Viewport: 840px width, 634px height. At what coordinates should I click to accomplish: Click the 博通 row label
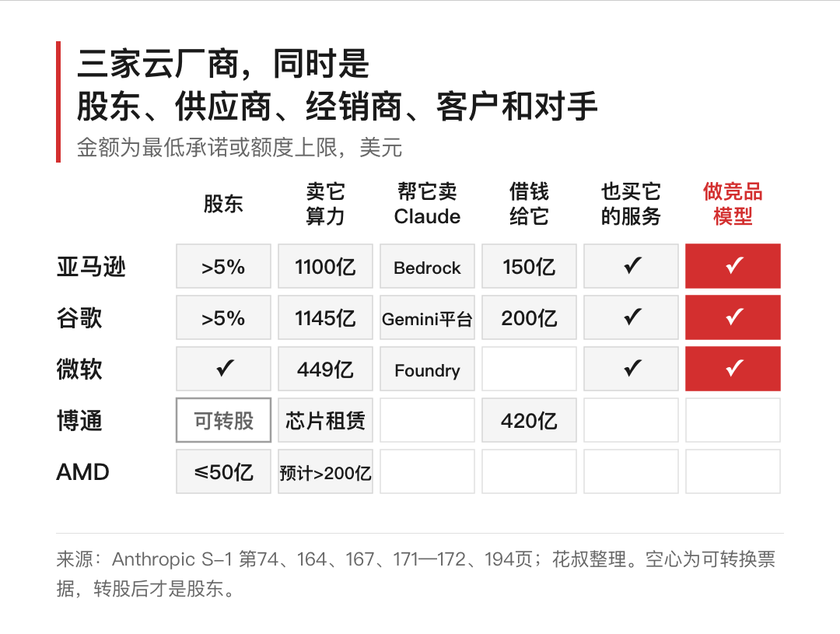tap(79, 421)
